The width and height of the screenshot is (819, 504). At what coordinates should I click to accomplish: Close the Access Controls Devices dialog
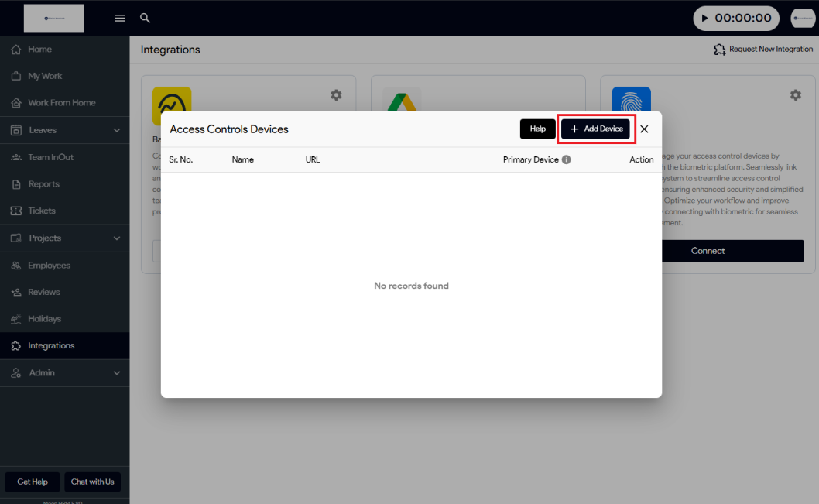[x=644, y=129]
